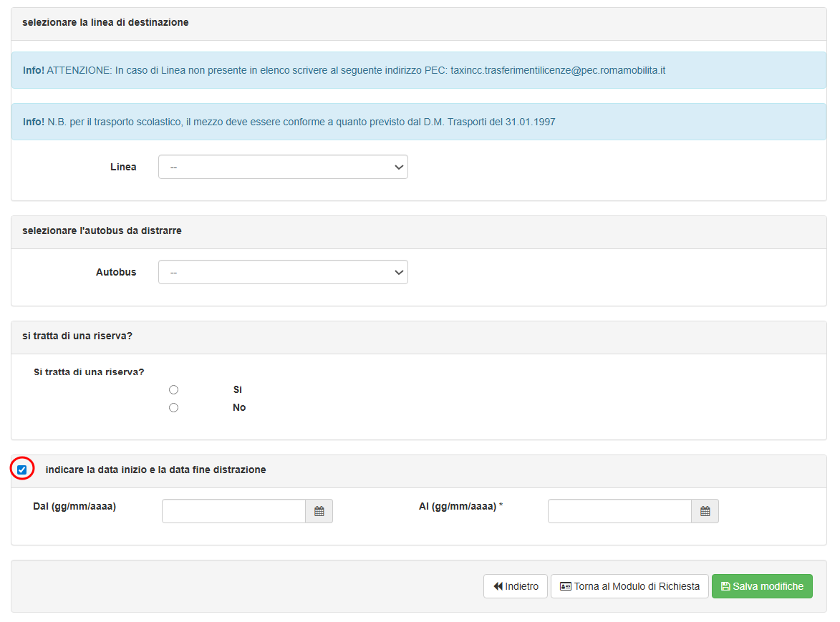Choose the No radio button for riserva
840x622 pixels.
click(173, 407)
